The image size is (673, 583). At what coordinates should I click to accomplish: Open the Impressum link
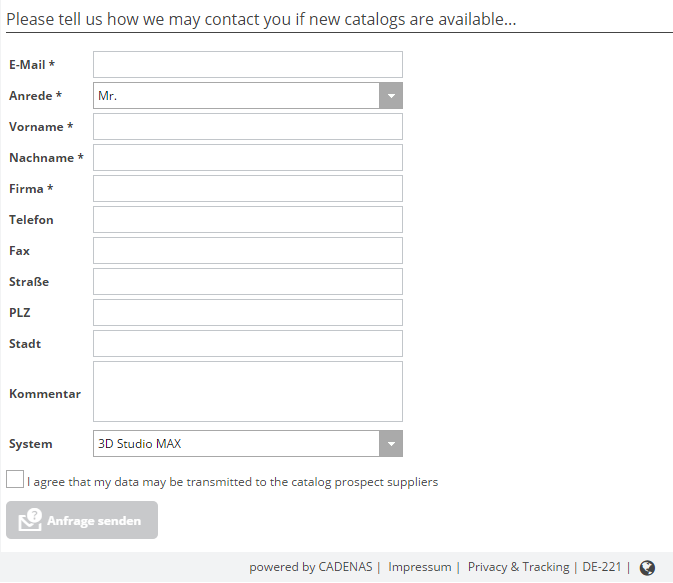[419, 567]
